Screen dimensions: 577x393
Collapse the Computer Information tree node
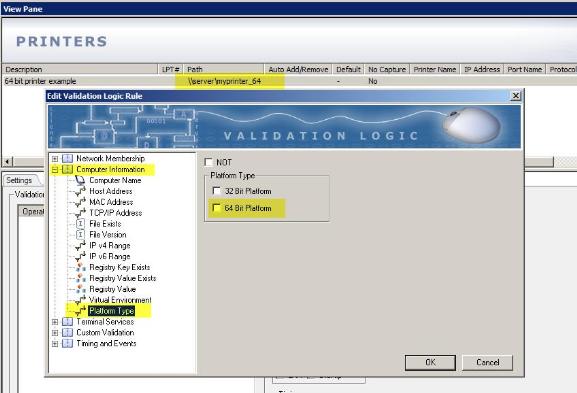tap(55, 170)
